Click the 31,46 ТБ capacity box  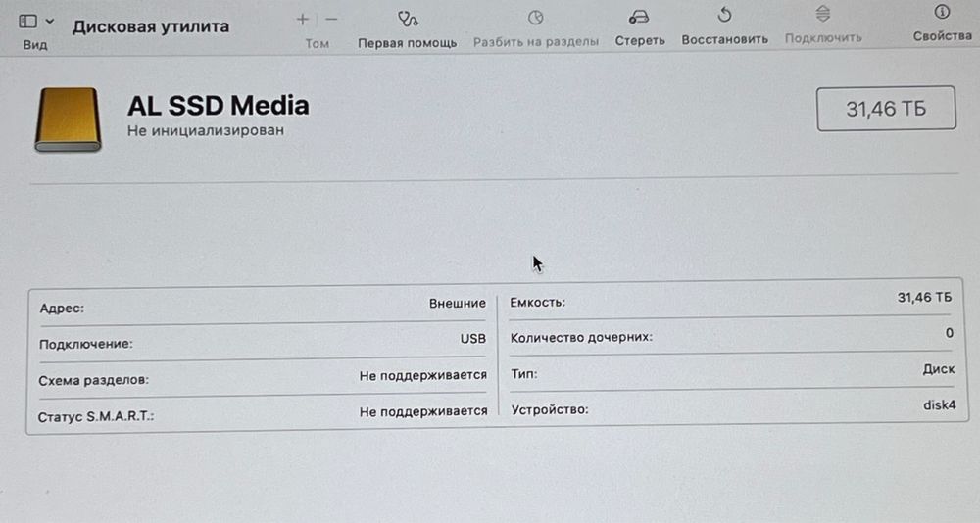(886, 109)
